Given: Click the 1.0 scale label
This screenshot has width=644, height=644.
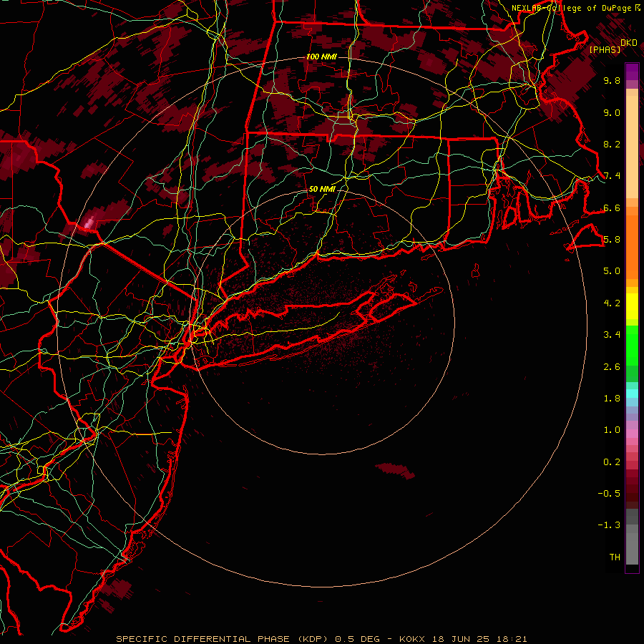Looking at the screenshot, I should tap(612, 430).
